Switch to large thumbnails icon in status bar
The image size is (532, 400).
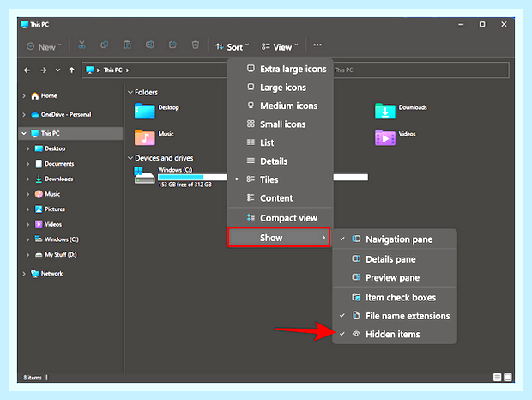tap(508, 378)
